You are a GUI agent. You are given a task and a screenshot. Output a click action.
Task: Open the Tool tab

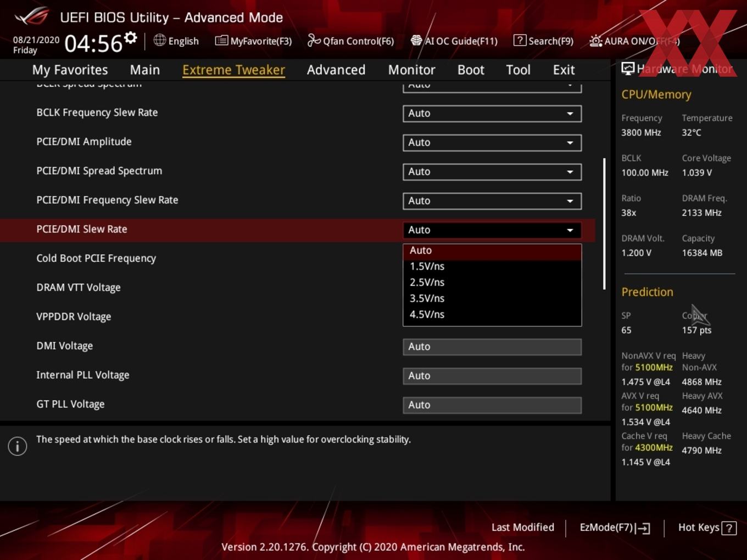518,70
